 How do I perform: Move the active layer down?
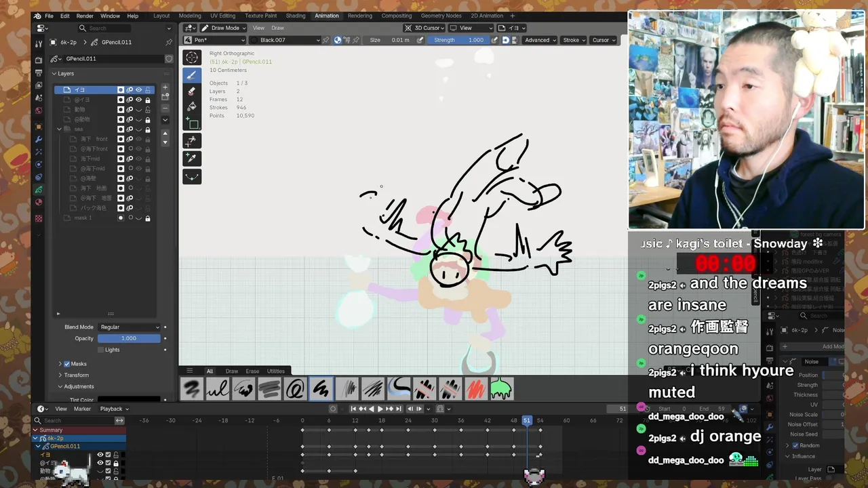tap(165, 142)
